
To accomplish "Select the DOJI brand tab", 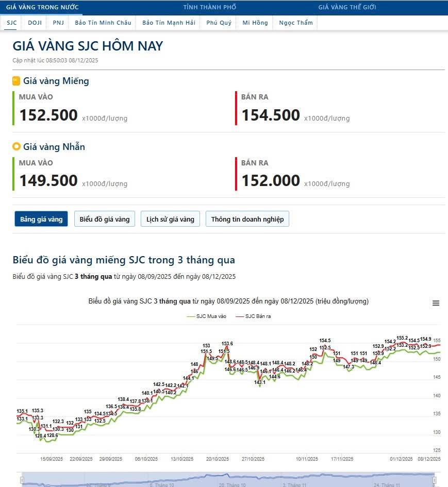I will 35,23.
